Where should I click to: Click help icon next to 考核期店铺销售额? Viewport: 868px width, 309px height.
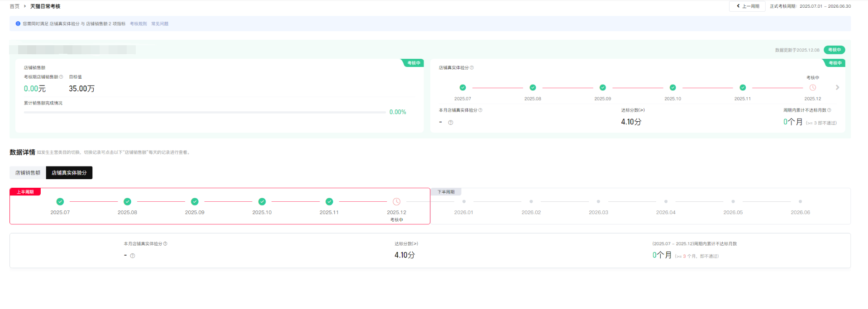61,77
